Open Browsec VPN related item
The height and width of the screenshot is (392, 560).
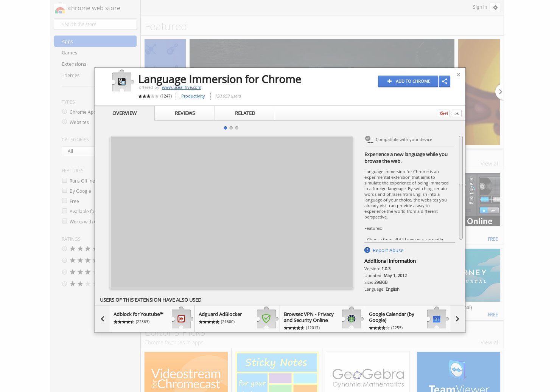coord(322,319)
